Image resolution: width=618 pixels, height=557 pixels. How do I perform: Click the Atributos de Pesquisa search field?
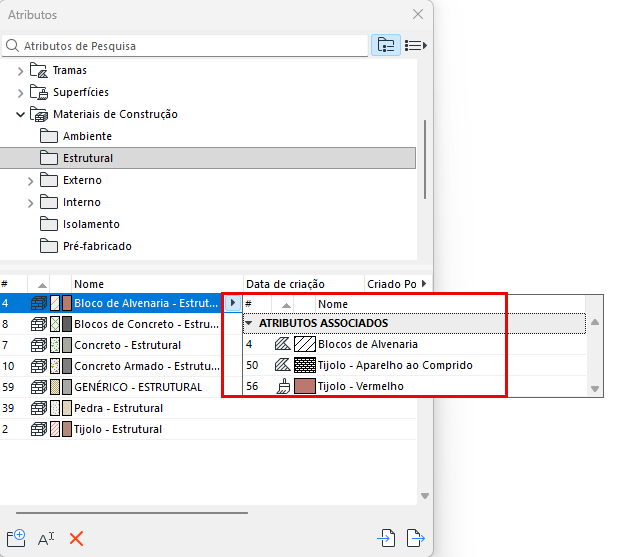(x=185, y=46)
